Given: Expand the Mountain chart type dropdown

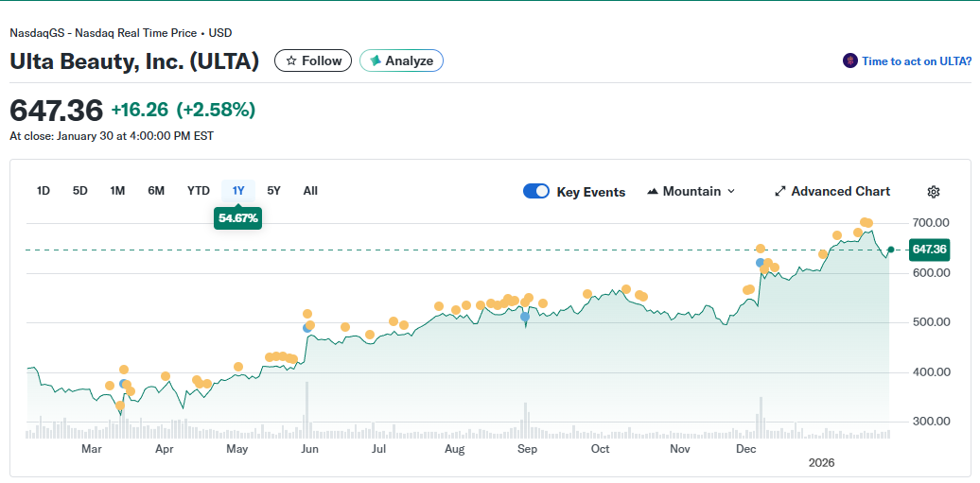Looking at the screenshot, I should tap(691, 192).
